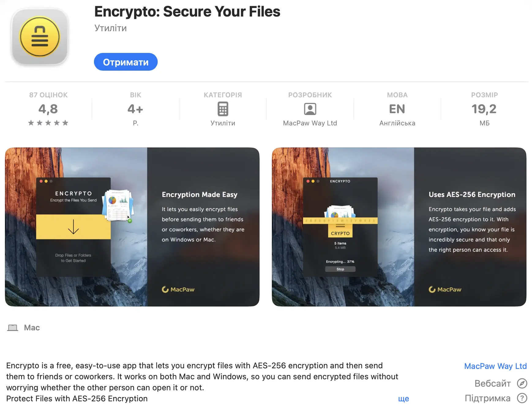Viewport: 532px width, 405px height.
Task: Click the Вебсайт link text
Action: pyautogui.click(x=493, y=383)
